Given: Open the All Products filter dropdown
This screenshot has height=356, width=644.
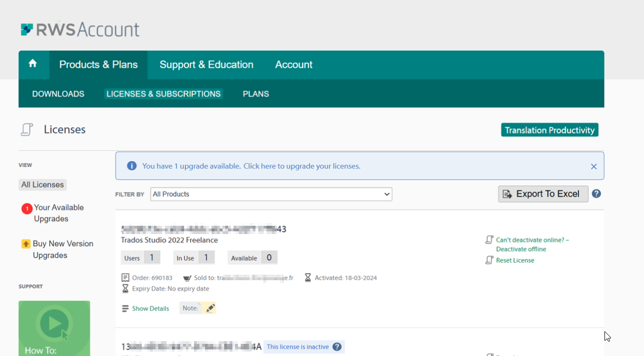Looking at the screenshot, I should tap(271, 194).
